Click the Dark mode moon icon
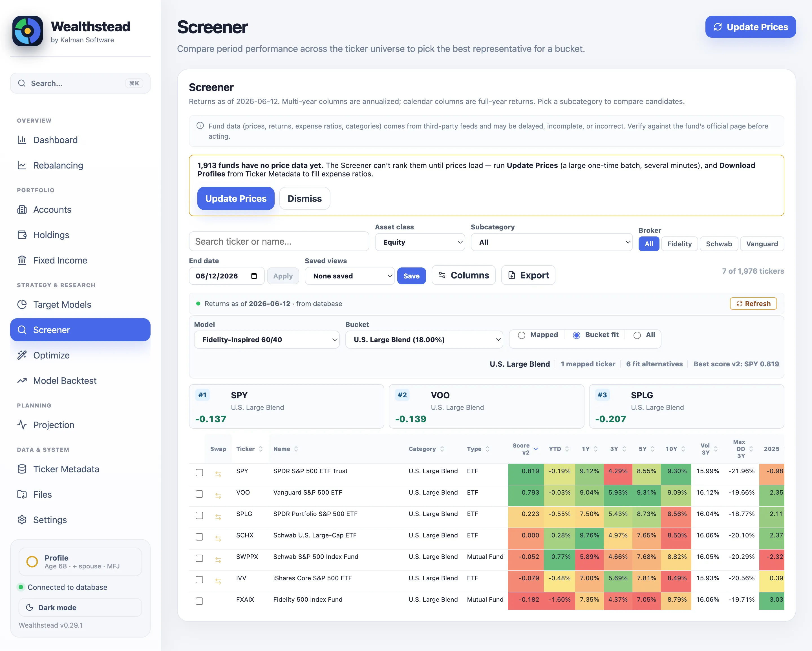The height and width of the screenshot is (651, 812). (29, 607)
